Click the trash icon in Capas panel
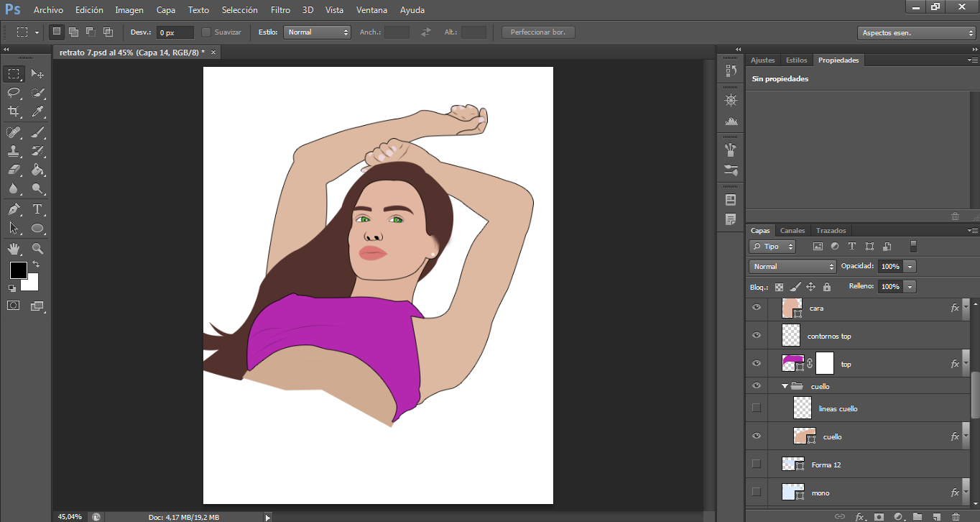 tap(956, 516)
